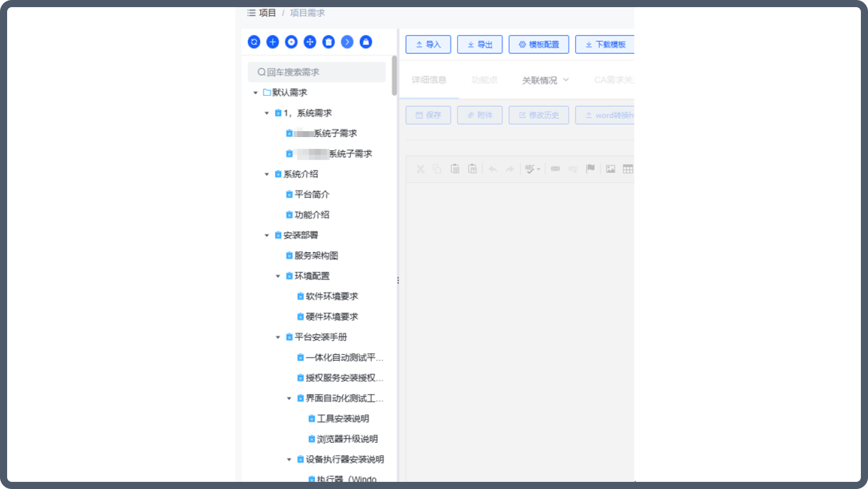Collapse the 平台安装手册 node
This screenshot has height=489, width=868.
click(278, 337)
